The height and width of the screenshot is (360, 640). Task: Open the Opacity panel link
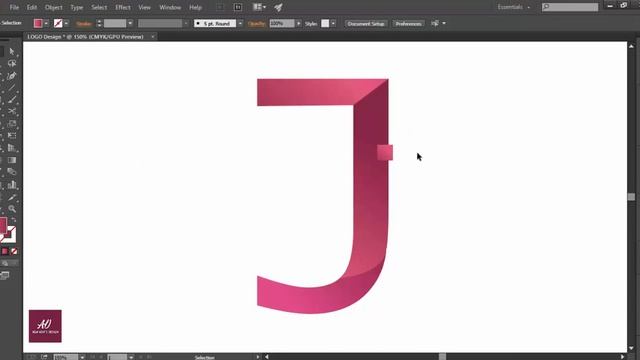pos(257,24)
